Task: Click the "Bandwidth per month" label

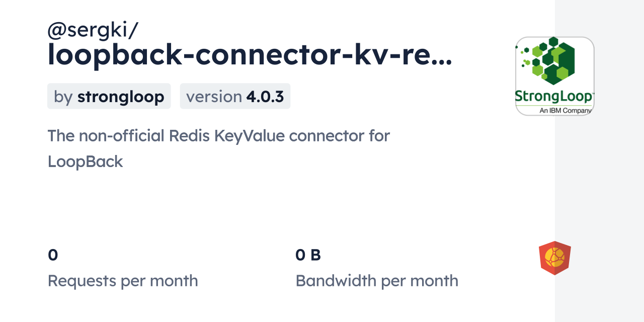Action: point(377,281)
